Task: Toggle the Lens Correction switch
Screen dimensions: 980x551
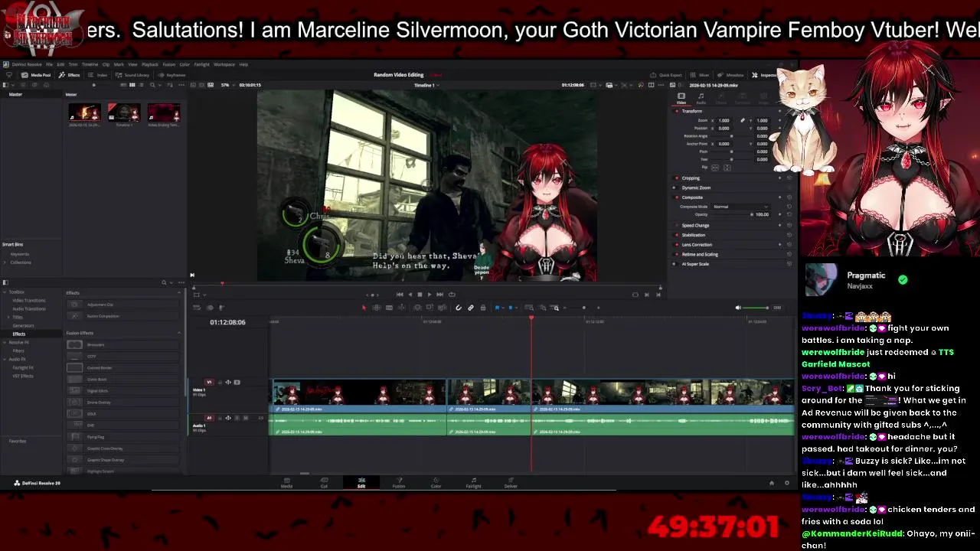Action: coord(676,245)
